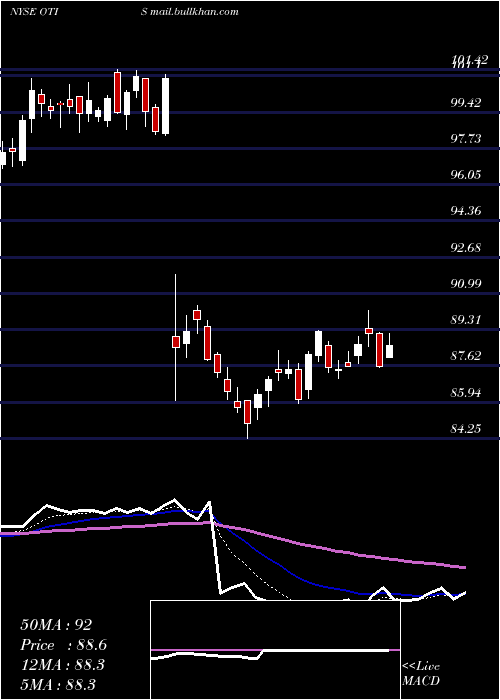Click the 12MA : 88.3 readout

(x=62, y=664)
